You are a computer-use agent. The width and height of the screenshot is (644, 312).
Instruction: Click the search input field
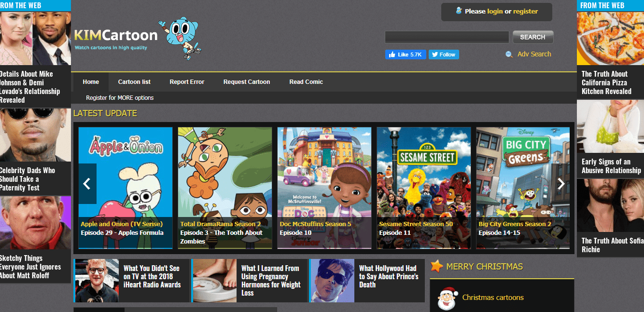pos(447,37)
